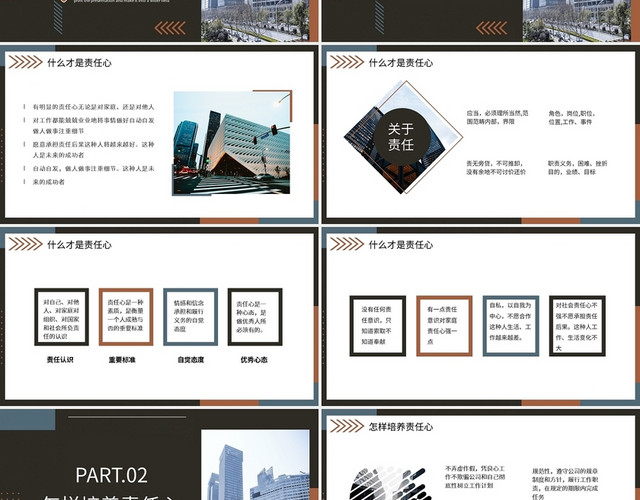Click the 关于责任 dark circle
Viewport: 640px width, 500px height.
(402, 137)
